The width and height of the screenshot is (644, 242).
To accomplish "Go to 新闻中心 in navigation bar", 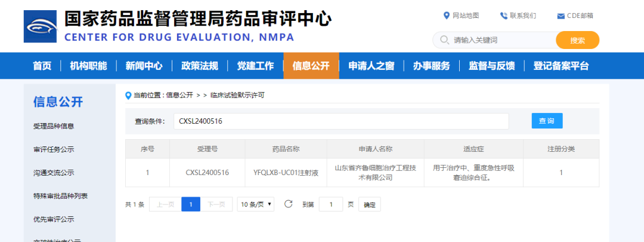I will tap(144, 66).
